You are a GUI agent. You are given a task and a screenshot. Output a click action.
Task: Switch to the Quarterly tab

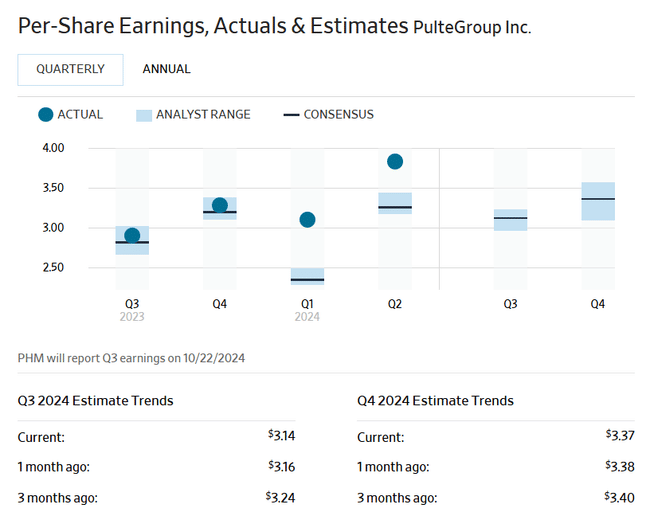pos(70,69)
